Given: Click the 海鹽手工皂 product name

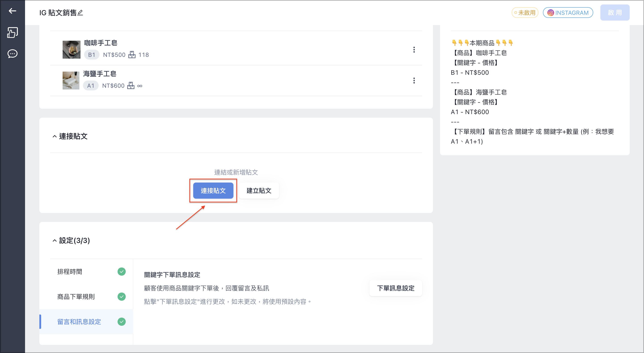Looking at the screenshot, I should [x=100, y=74].
